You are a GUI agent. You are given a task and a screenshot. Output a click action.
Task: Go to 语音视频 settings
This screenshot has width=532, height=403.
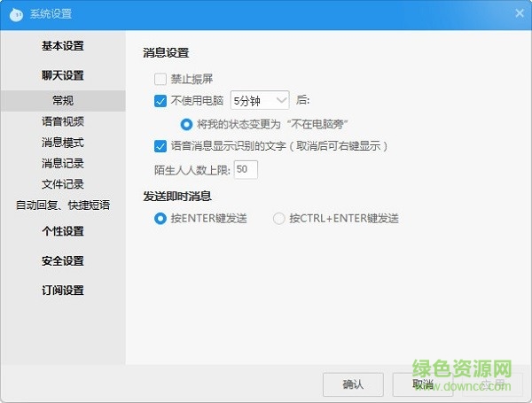(x=62, y=121)
